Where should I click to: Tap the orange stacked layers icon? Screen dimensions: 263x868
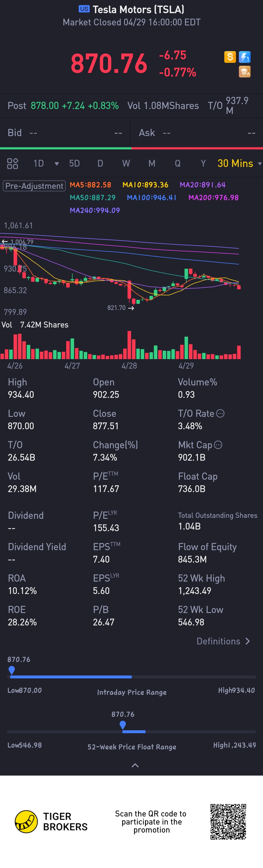pyautogui.click(x=245, y=72)
